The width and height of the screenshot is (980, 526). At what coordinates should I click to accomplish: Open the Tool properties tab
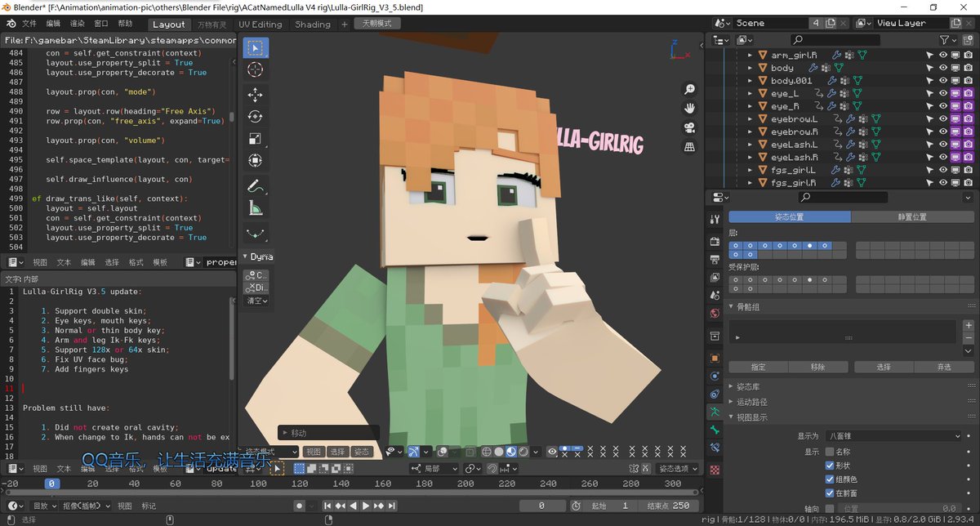point(715,219)
